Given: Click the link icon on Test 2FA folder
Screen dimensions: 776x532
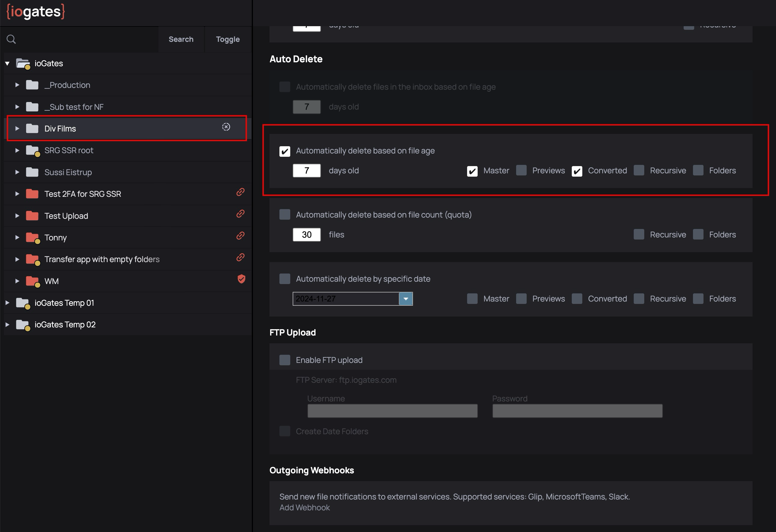Looking at the screenshot, I should [240, 192].
